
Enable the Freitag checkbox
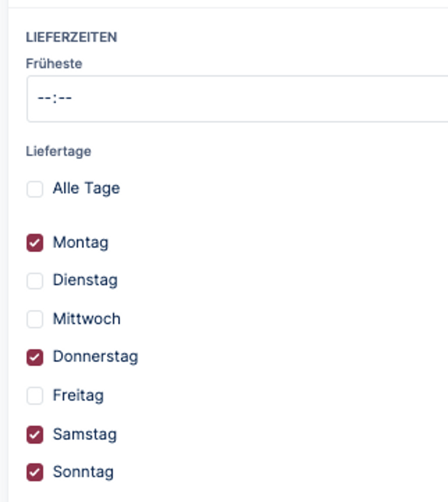[x=35, y=395]
